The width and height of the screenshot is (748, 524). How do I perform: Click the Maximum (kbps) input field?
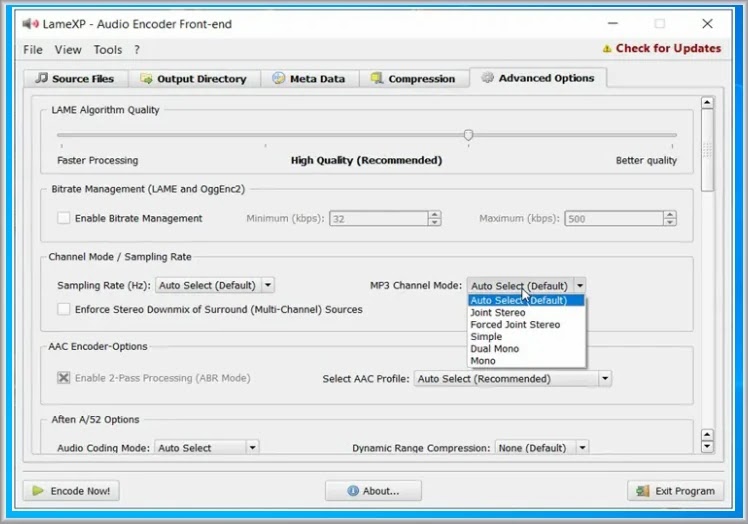coord(614,219)
